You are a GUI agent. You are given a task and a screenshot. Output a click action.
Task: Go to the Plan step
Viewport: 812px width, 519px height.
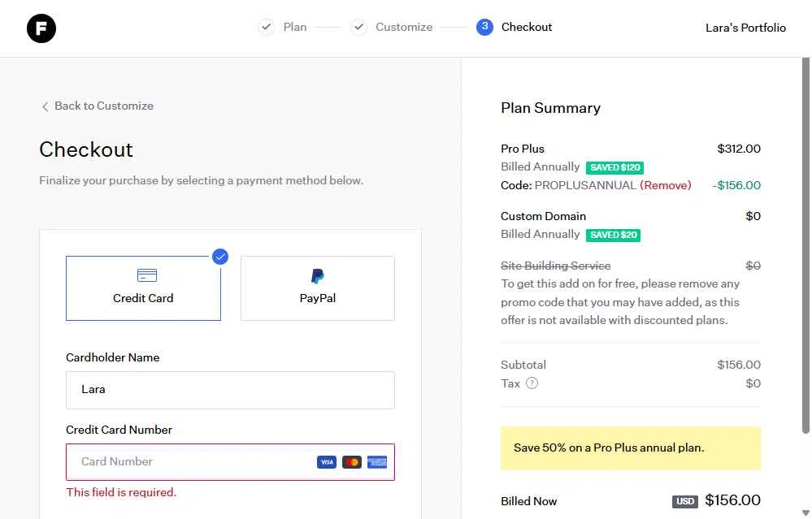click(295, 27)
